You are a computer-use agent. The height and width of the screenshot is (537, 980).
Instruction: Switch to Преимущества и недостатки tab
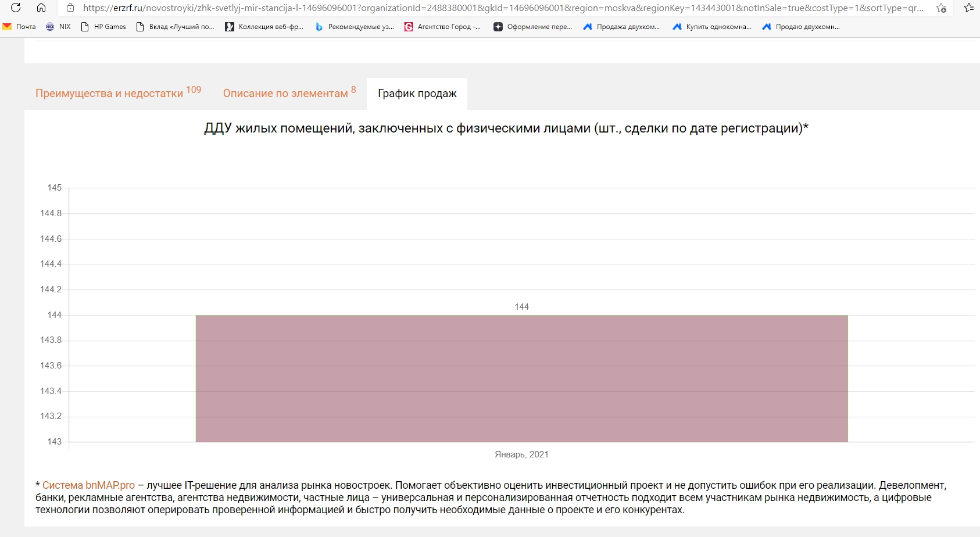109,94
